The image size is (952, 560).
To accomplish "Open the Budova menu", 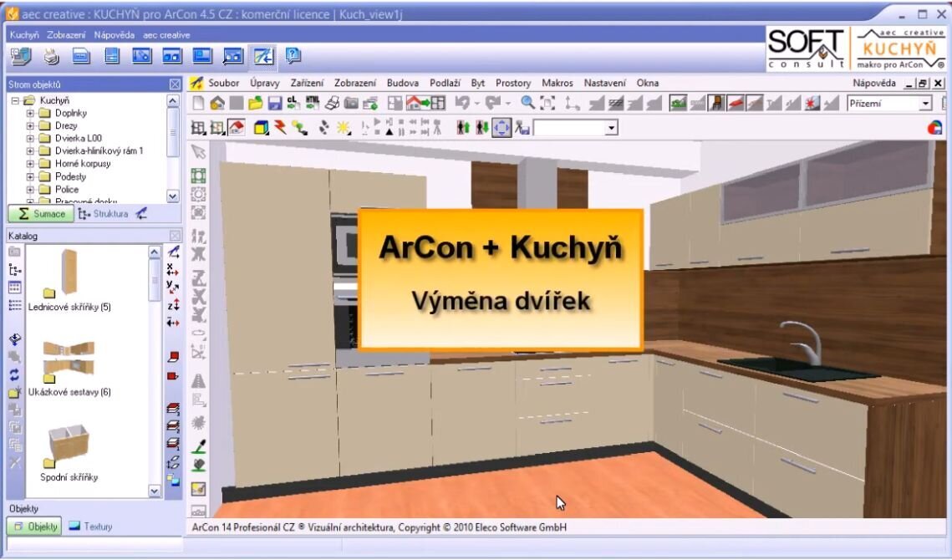I will click(x=403, y=83).
